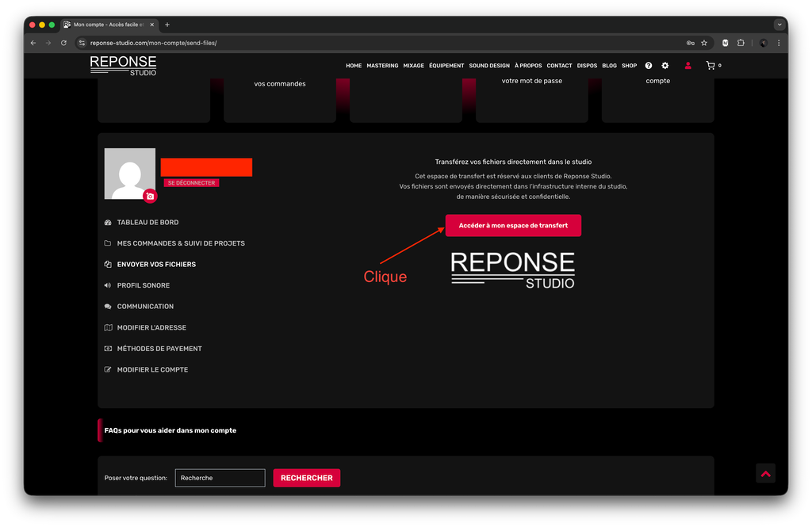The width and height of the screenshot is (812, 527).
Task: Open the Tableau de bord dashboard icon
Action: tap(107, 222)
